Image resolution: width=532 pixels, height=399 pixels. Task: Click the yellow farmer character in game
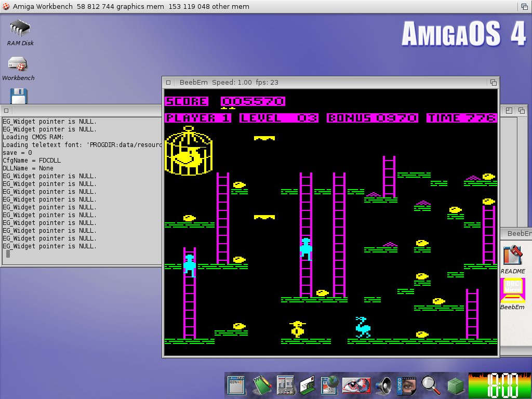pyautogui.click(x=298, y=329)
